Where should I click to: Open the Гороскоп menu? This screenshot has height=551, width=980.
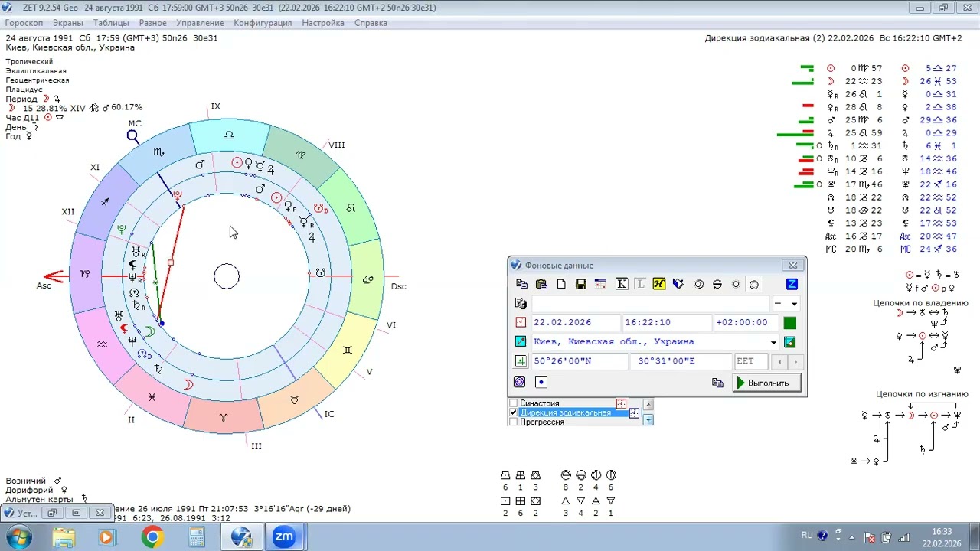click(24, 23)
